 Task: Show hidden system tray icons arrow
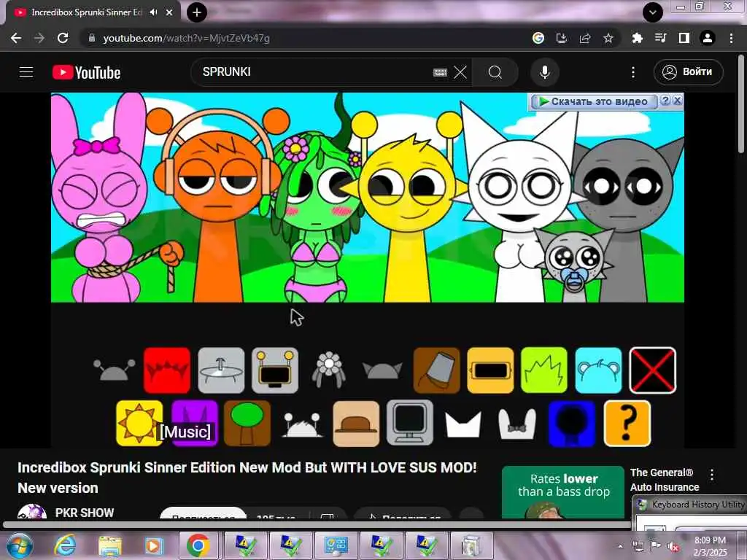tap(620, 546)
